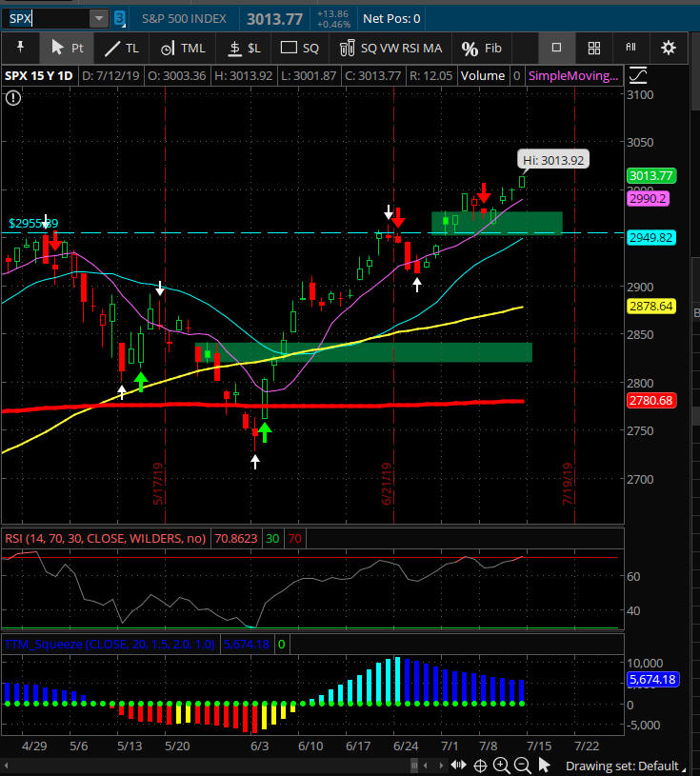This screenshot has width=700, height=776.
Task: Click the zoom out magnifier icon
Action: [x=521, y=766]
